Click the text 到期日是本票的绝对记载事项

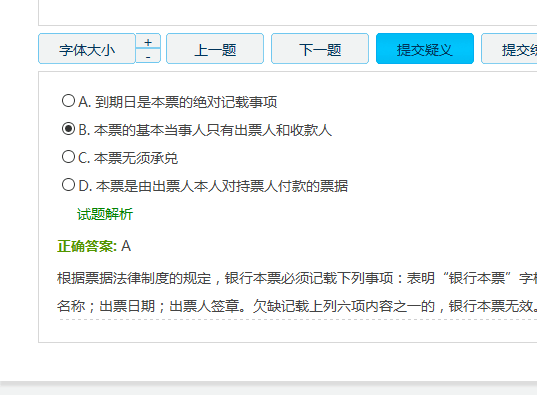click(186, 102)
